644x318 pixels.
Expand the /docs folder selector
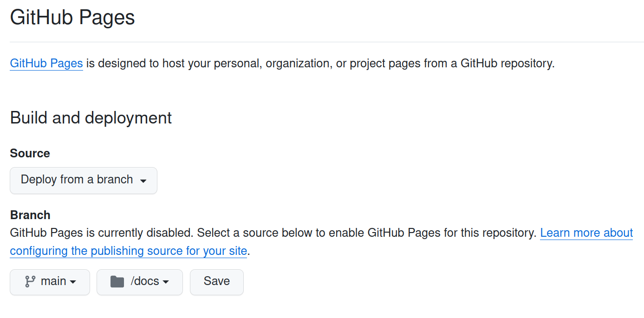139,282
